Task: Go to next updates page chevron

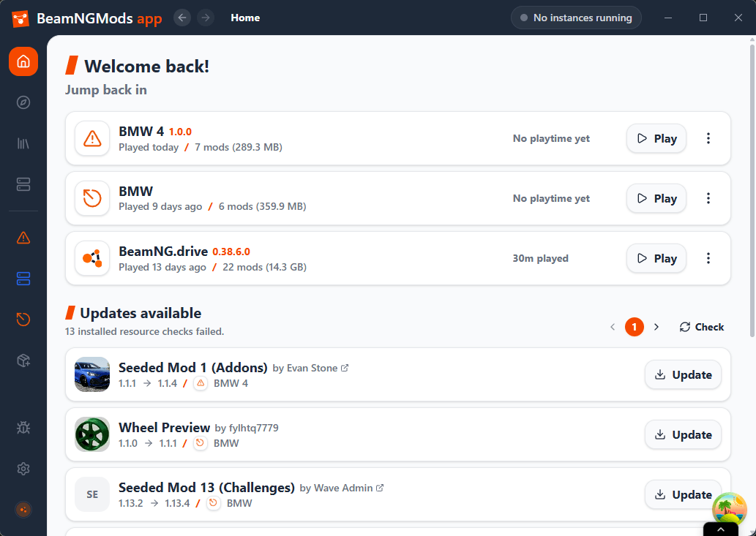Action: pos(656,327)
